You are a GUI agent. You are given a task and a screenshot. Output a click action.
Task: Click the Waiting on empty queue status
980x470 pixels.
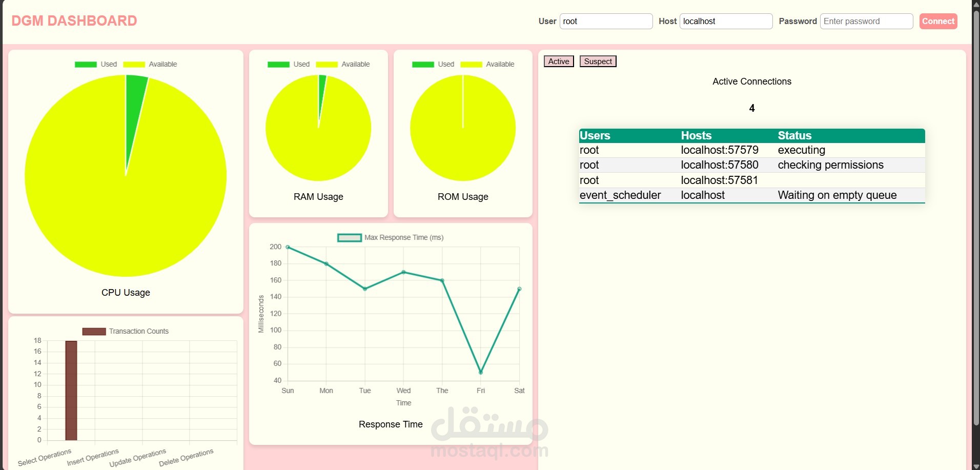pyautogui.click(x=837, y=195)
